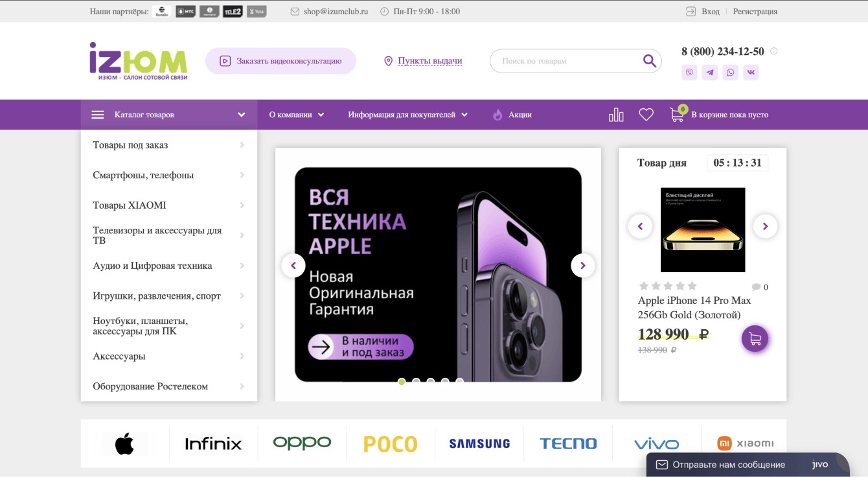Click the info icon beside the phone number
868x477 pixels.
click(773, 51)
